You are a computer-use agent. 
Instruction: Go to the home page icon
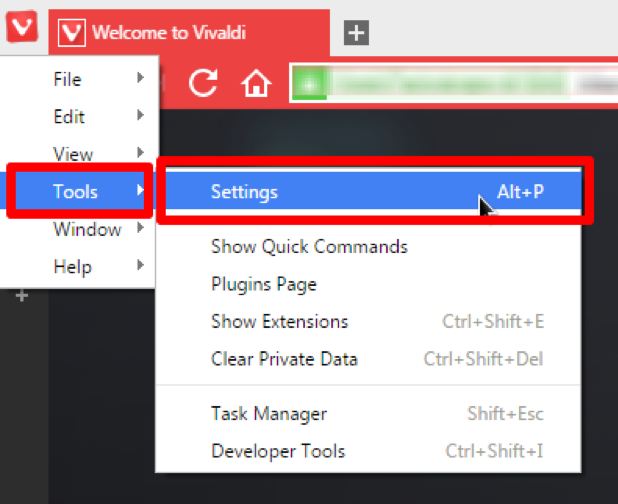[x=256, y=83]
